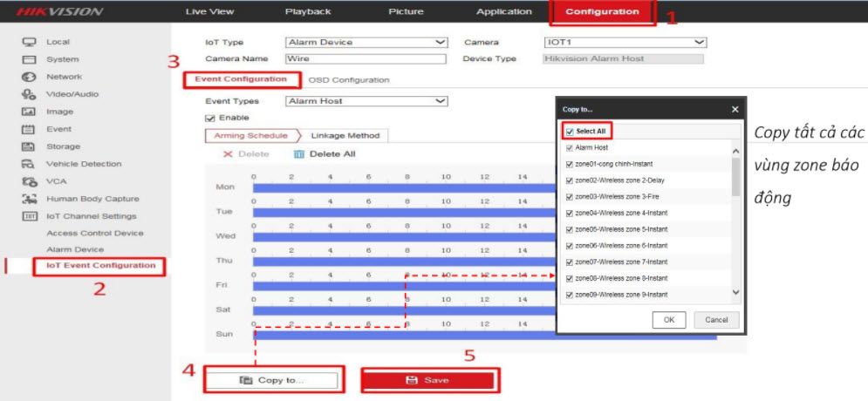Viewport: 868px width, 401px height.
Task: Toggle the Enable checkbox
Action: point(209,118)
